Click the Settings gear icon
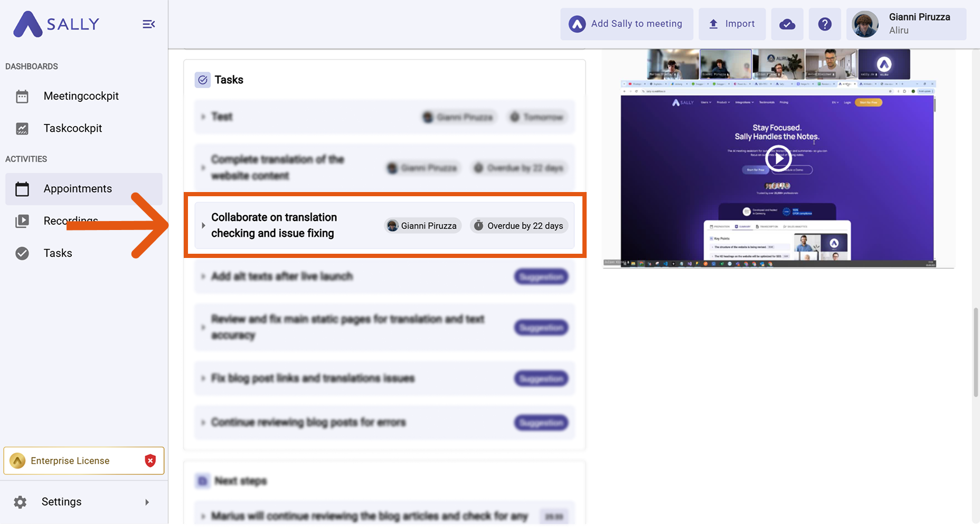 [20, 502]
